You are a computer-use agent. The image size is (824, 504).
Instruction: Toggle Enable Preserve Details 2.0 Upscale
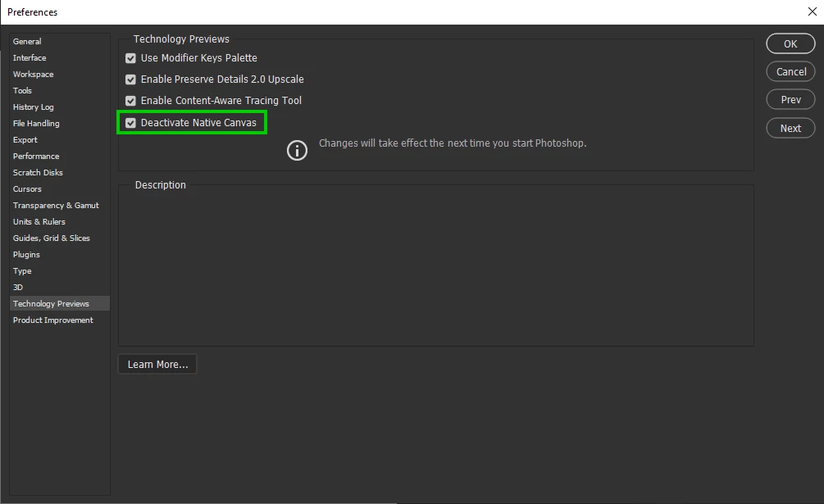pyautogui.click(x=131, y=79)
